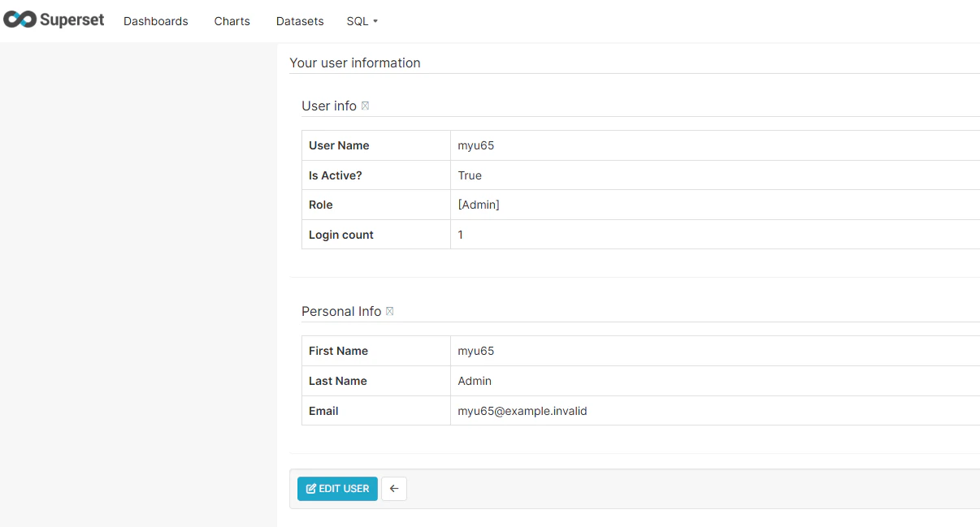Click the Personal Info heading text
This screenshot has width=980, height=527.
[x=341, y=312]
